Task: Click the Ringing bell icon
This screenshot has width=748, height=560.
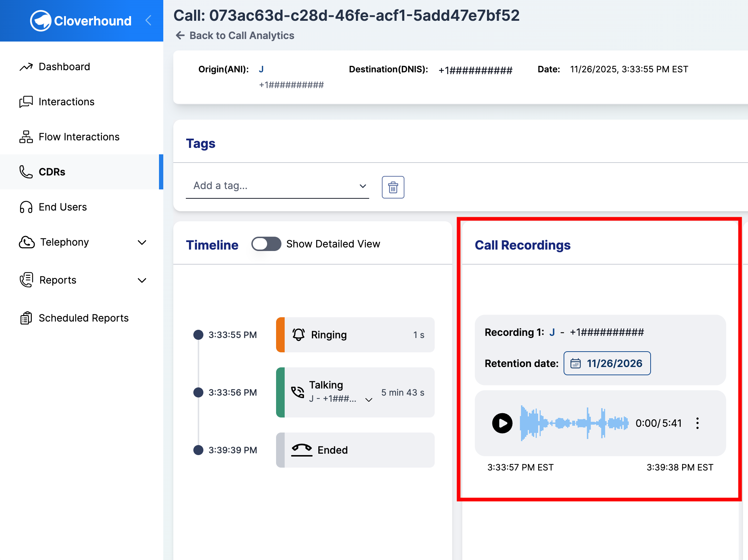Action: coord(298,334)
